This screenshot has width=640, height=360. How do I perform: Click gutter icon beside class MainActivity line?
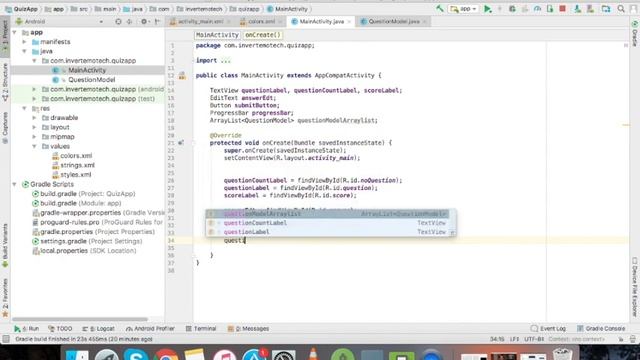(x=182, y=76)
